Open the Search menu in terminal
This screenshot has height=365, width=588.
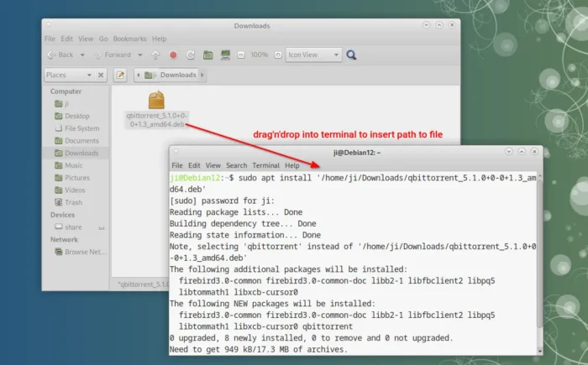click(x=237, y=165)
